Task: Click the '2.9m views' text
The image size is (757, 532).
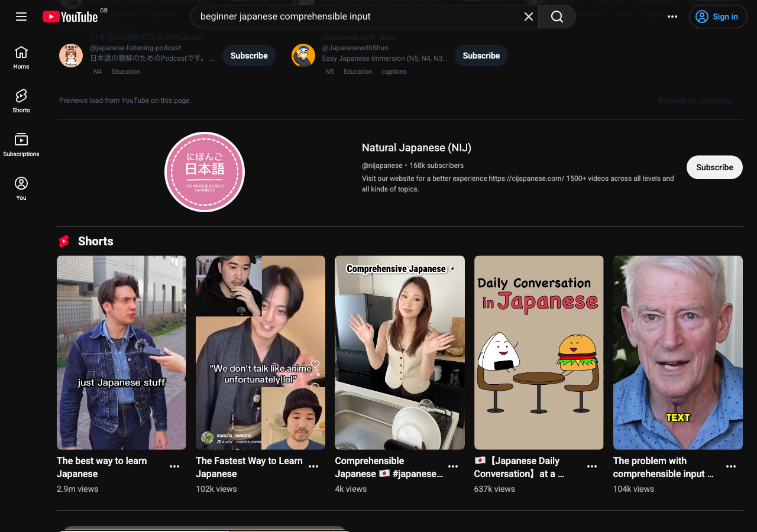Action: tap(77, 489)
